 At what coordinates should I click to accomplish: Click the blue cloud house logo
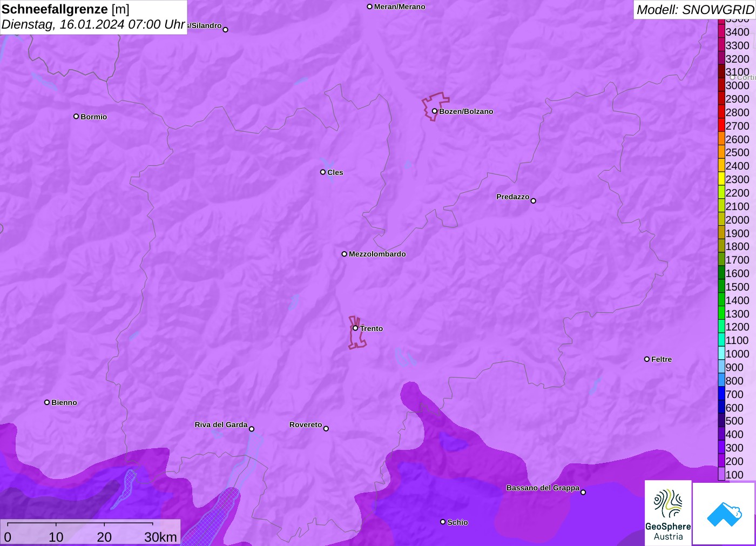724,514
